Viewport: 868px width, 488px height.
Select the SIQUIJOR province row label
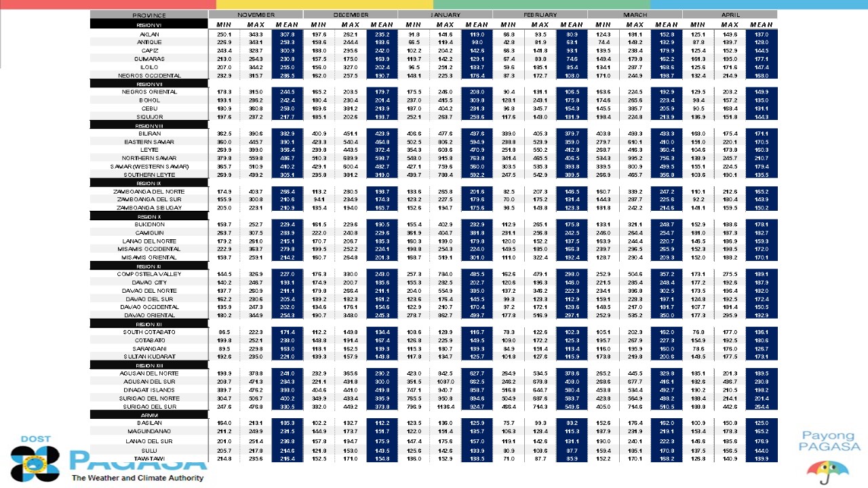coord(149,117)
